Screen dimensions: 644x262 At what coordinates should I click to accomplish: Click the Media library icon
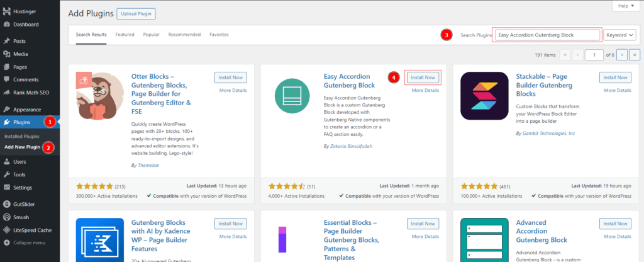tap(6, 54)
